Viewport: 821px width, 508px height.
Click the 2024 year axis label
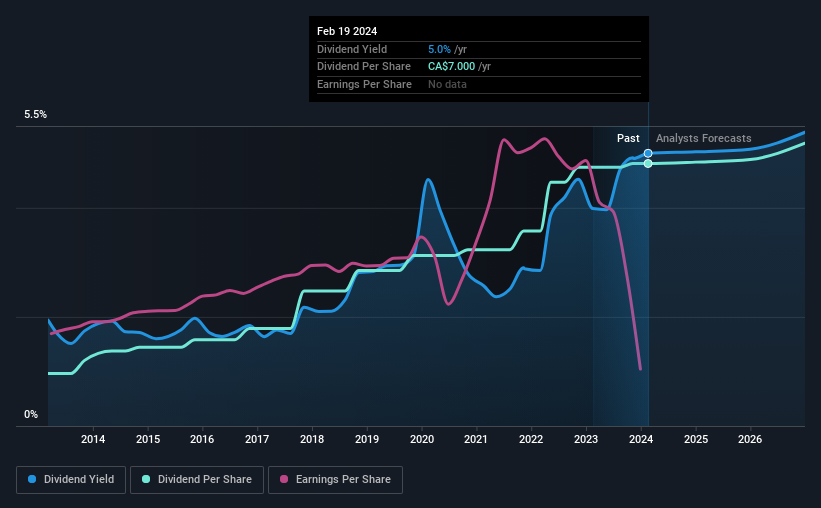pyautogui.click(x=641, y=439)
